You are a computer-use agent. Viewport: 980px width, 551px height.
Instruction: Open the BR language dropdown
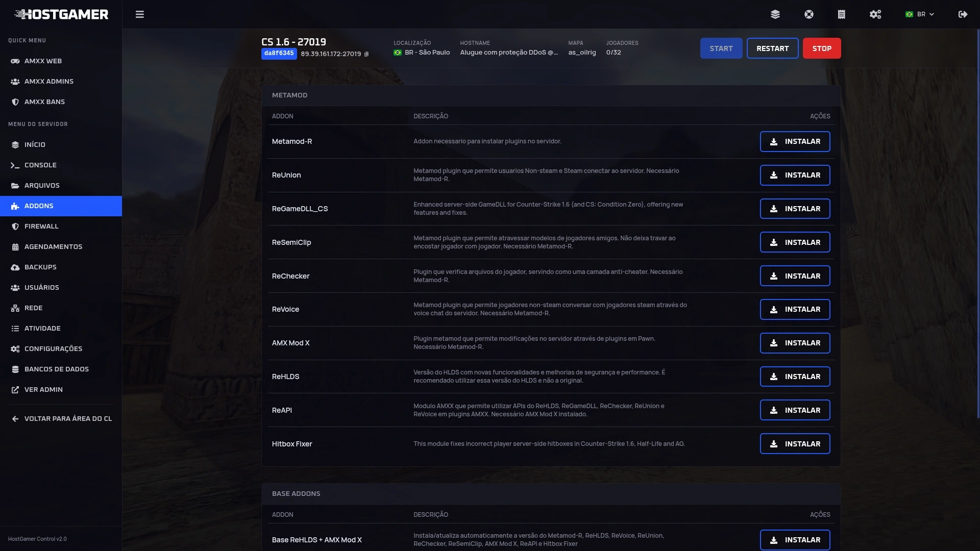pos(920,14)
